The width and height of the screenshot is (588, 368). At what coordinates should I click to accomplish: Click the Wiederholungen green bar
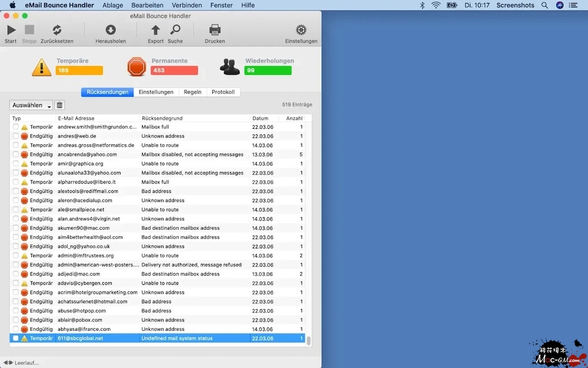pyautogui.click(x=268, y=71)
